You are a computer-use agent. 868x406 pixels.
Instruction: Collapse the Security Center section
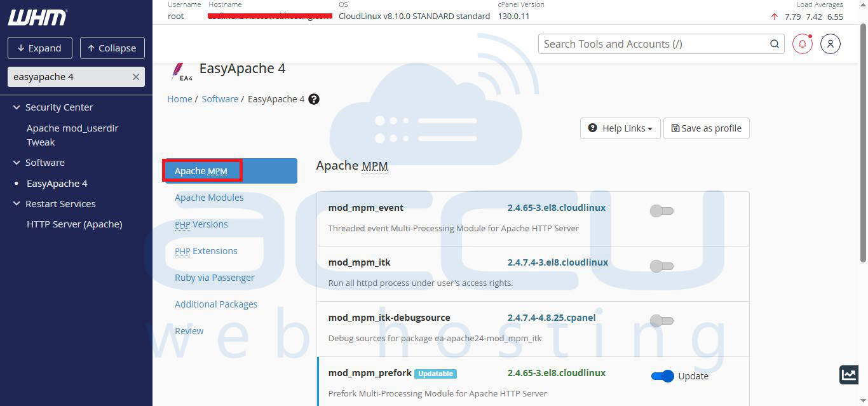(17, 107)
